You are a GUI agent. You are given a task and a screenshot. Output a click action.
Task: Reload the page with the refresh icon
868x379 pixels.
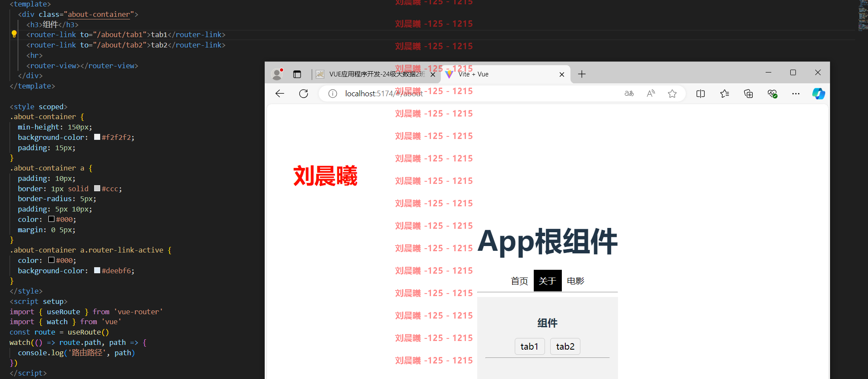tap(304, 94)
